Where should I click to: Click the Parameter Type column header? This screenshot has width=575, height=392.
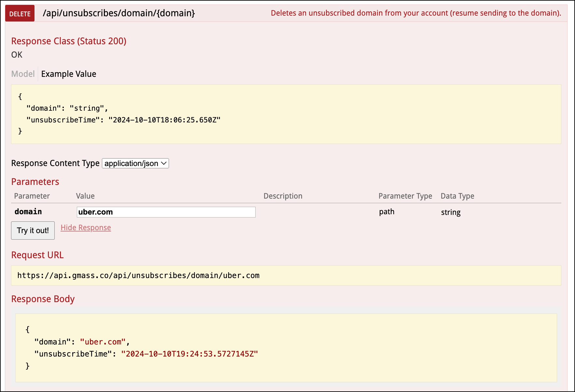click(405, 196)
